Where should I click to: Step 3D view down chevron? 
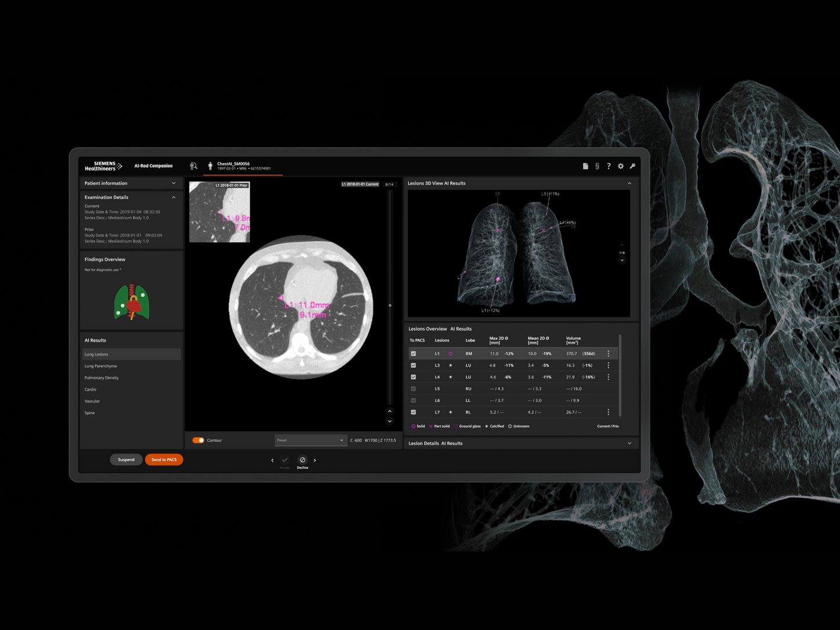[622, 260]
